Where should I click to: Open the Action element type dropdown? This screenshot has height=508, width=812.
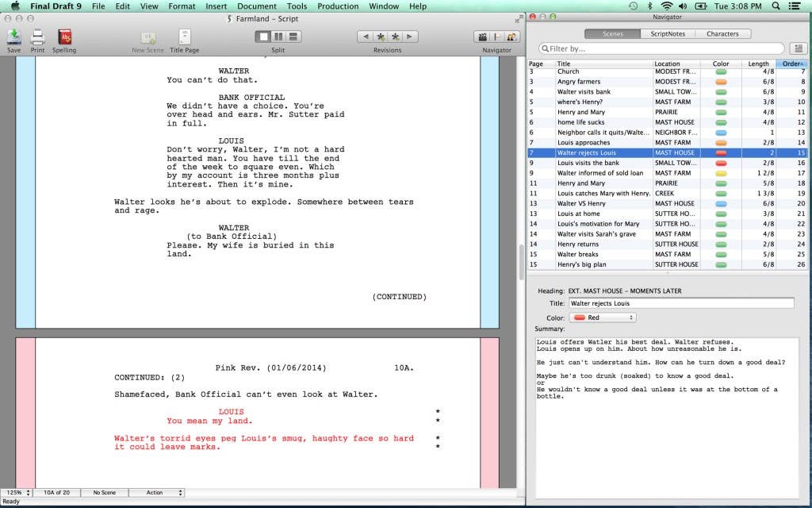click(x=156, y=493)
